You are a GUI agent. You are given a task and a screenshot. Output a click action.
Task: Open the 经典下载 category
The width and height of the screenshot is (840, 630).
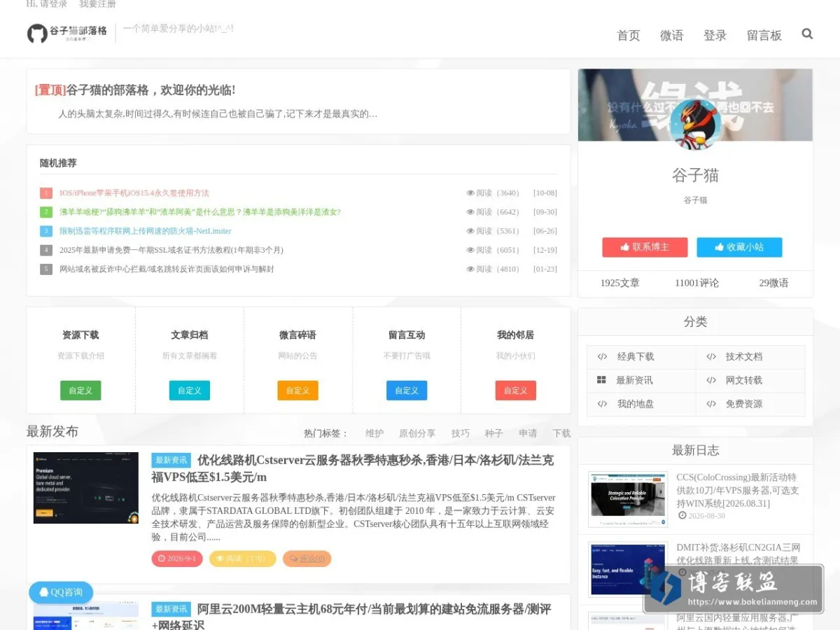[636, 357]
